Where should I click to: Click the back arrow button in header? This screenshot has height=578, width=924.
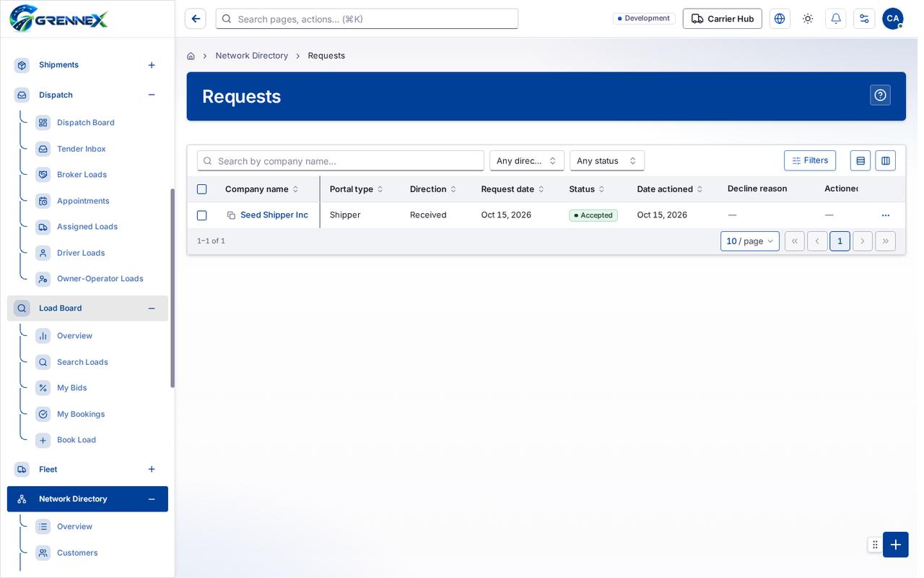pos(196,19)
